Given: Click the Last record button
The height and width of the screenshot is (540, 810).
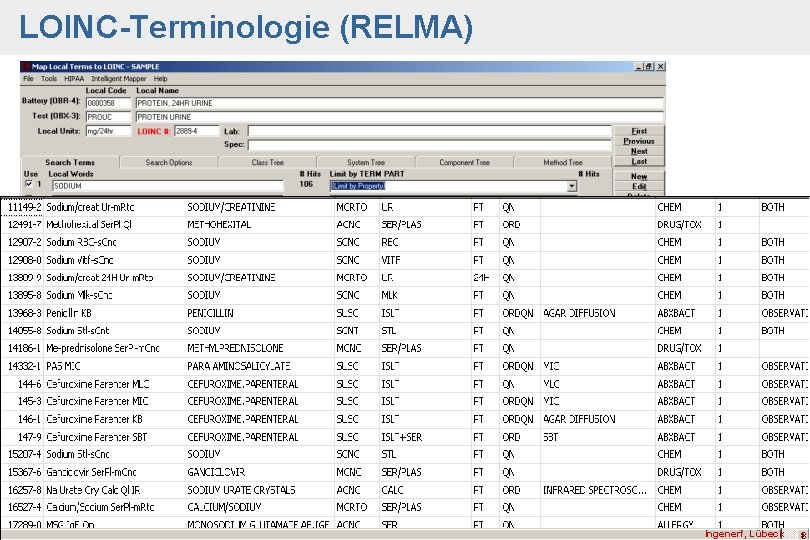Looking at the screenshot, I should (639, 161).
